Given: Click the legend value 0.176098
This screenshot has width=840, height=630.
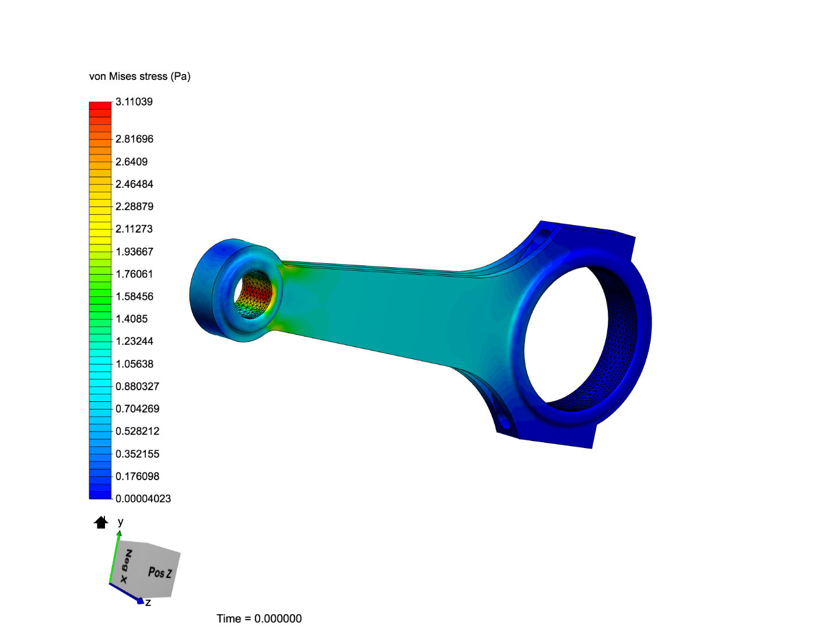Looking at the screenshot, I should point(137,476).
